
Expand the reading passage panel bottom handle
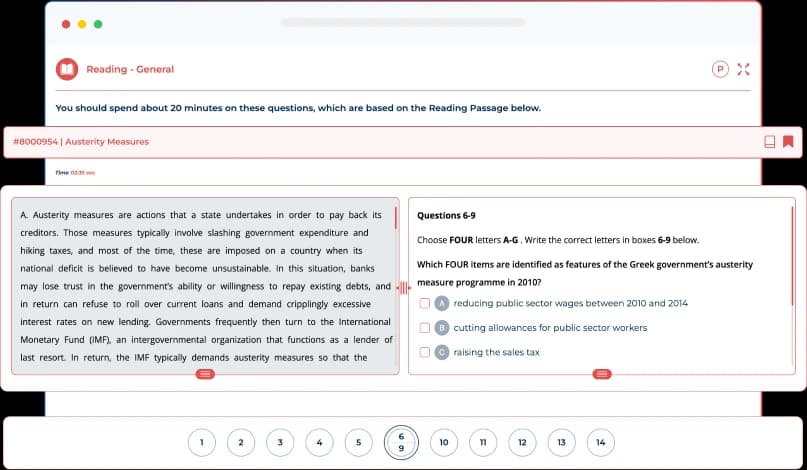click(x=205, y=374)
